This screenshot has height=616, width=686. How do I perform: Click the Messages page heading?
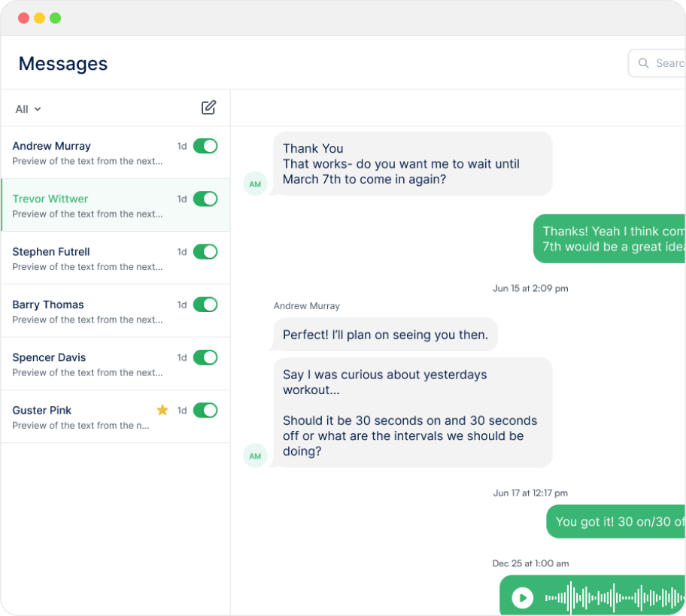[63, 64]
